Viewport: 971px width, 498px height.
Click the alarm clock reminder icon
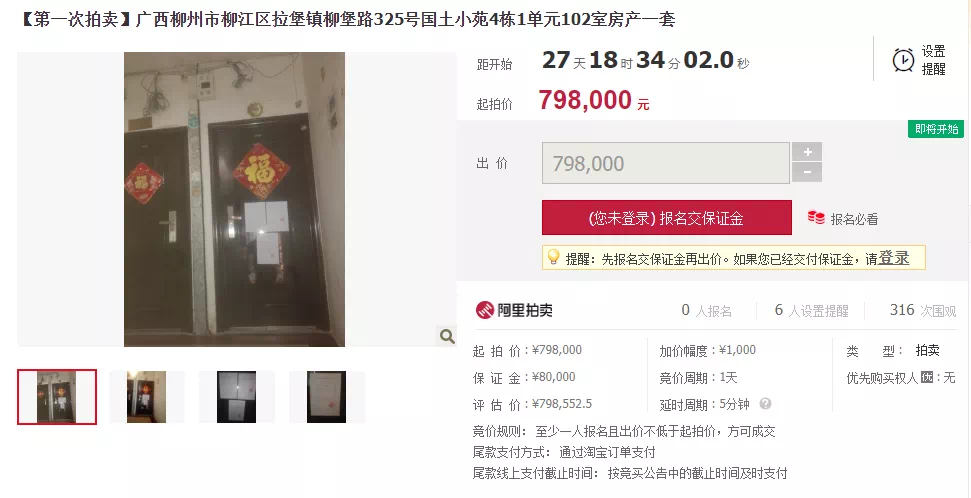tap(903, 60)
